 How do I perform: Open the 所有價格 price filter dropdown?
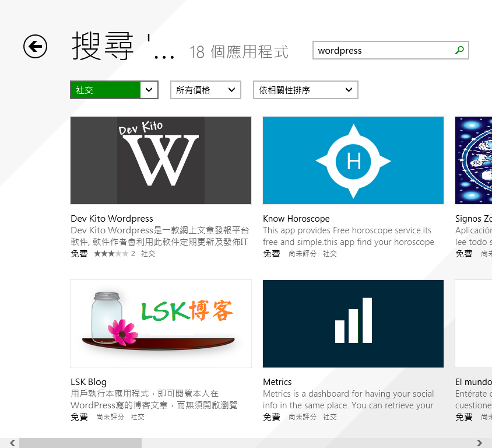point(206,90)
